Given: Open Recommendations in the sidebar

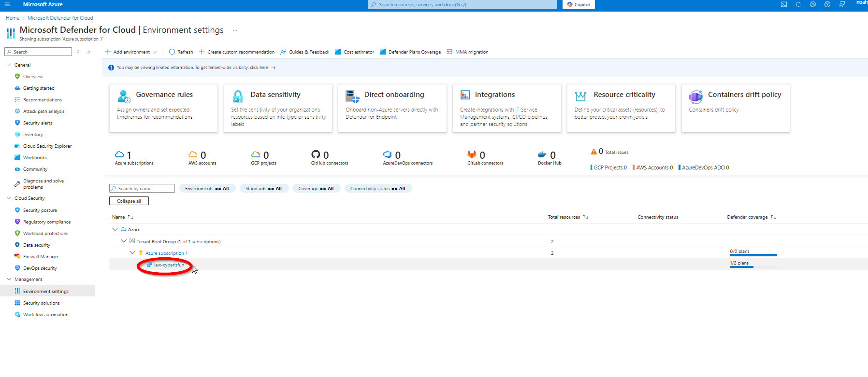Looking at the screenshot, I should (43, 99).
